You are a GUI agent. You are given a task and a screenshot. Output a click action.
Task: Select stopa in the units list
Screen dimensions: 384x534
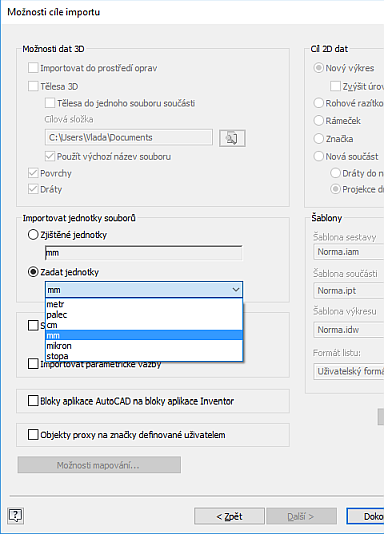(144, 356)
